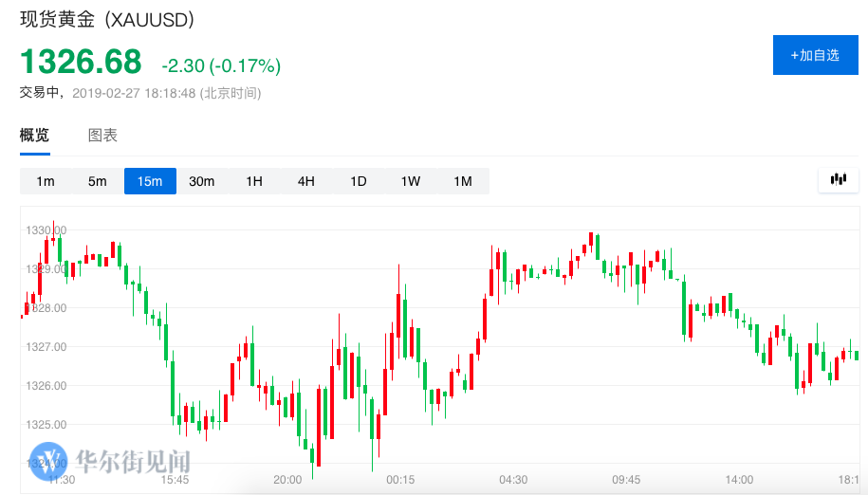The width and height of the screenshot is (868, 495).
Task: Click the 1326.00 price axis label
Action: click(46, 386)
